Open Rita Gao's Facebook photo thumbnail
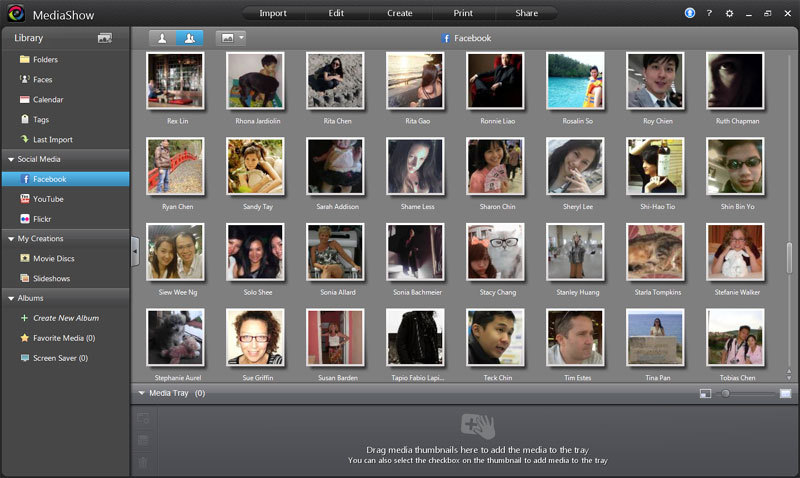Image resolution: width=800 pixels, height=478 pixels. pos(415,80)
